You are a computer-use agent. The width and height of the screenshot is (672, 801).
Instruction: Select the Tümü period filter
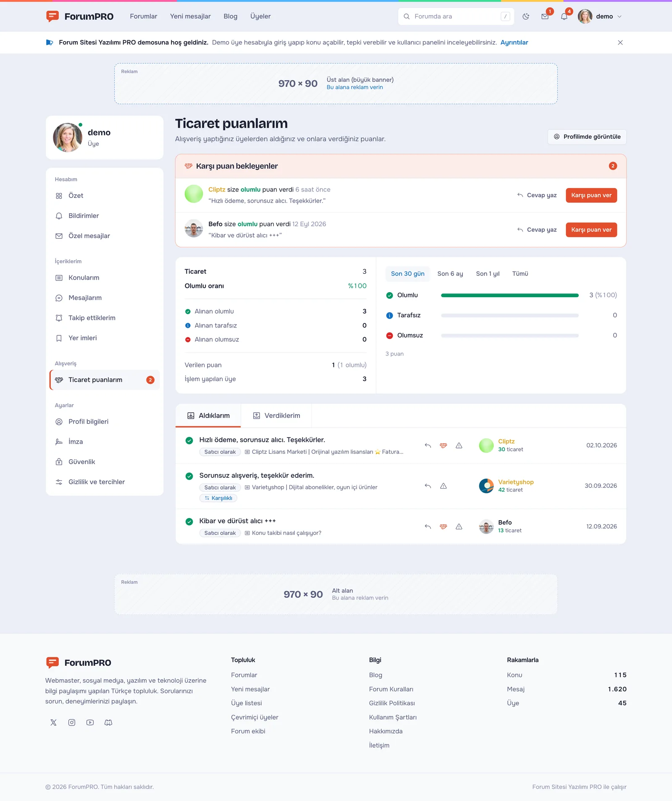point(520,274)
